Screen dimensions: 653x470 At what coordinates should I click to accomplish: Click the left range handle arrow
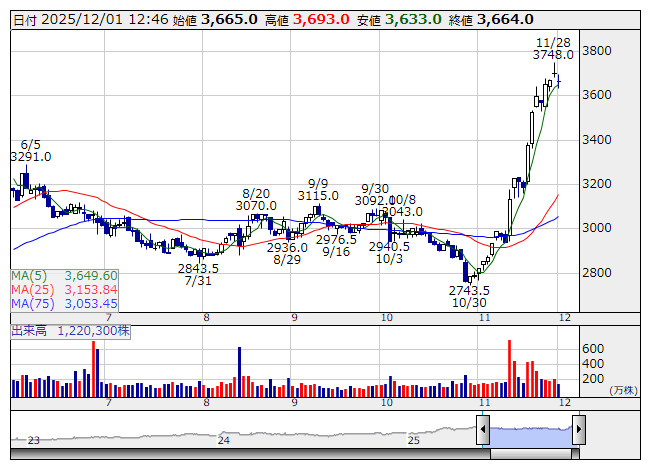tap(483, 431)
